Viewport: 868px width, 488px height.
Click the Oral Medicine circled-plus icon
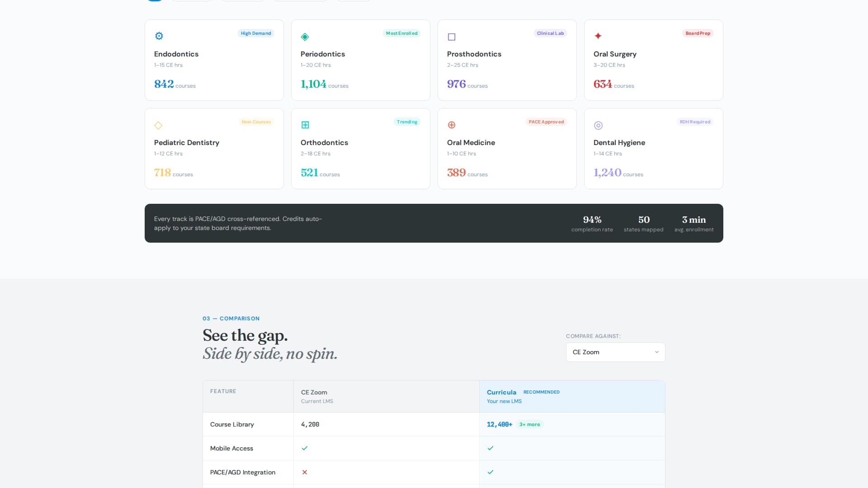coord(452,125)
